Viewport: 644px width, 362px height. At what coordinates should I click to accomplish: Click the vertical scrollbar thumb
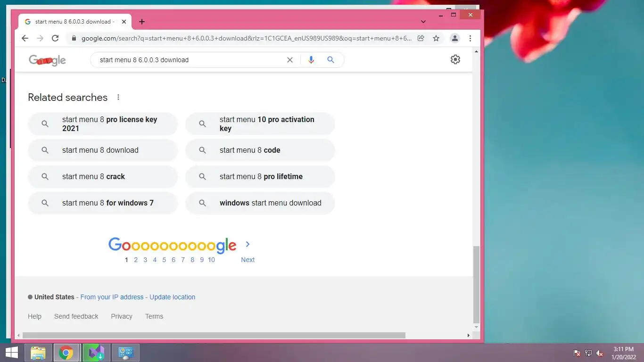point(476,284)
